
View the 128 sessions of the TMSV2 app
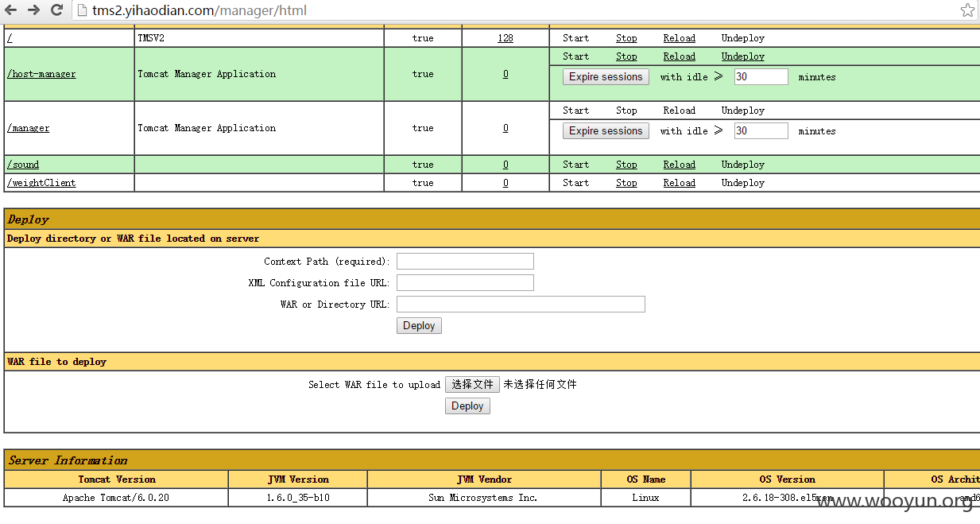[x=505, y=38]
